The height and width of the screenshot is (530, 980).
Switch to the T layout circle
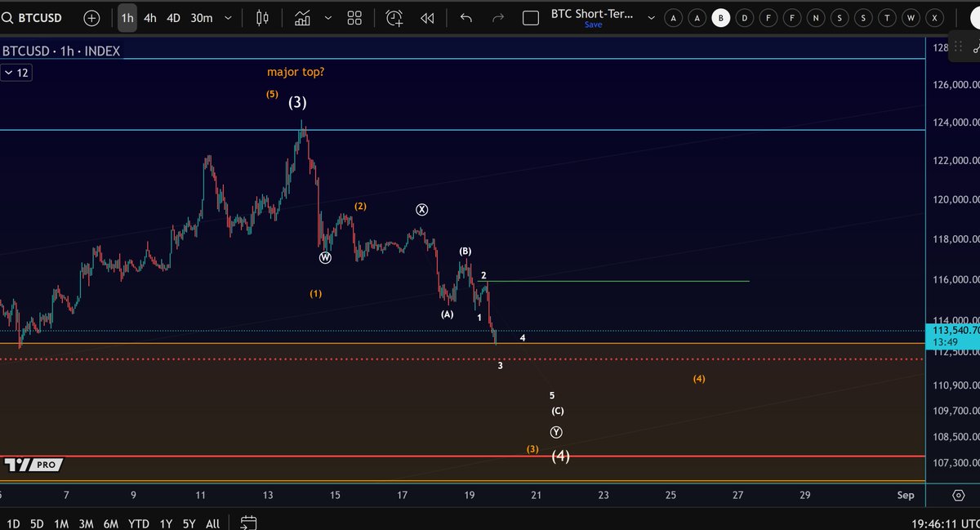pos(888,17)
